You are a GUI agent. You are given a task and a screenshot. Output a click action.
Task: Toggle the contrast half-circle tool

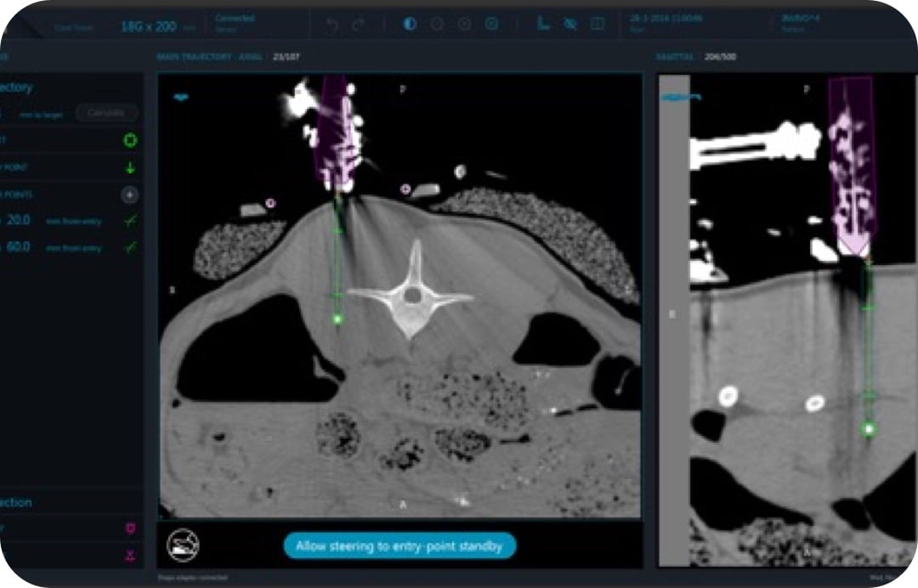pyautogui.click(x=410, y=24)
